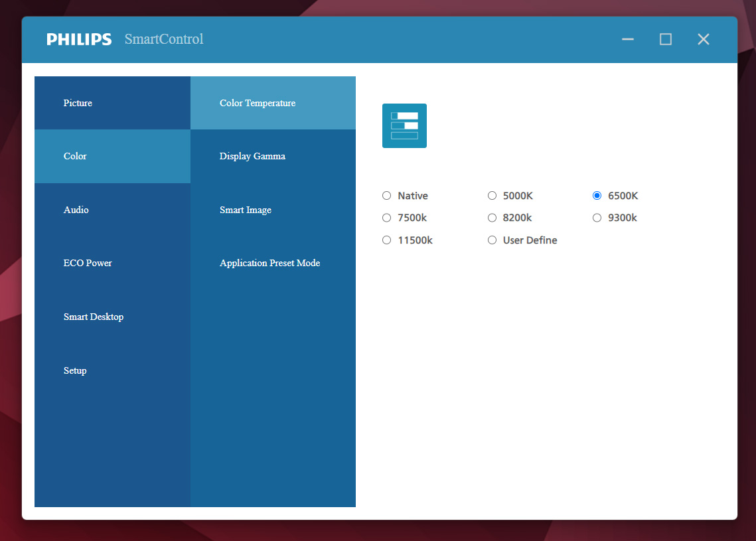This screenshot has height=541, width=756.
Task: Set color temperature to 9300k
Action: tap(597, 218)
